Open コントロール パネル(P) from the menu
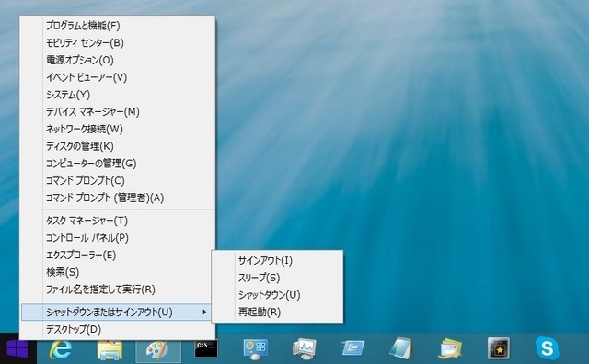 [118, 238]
